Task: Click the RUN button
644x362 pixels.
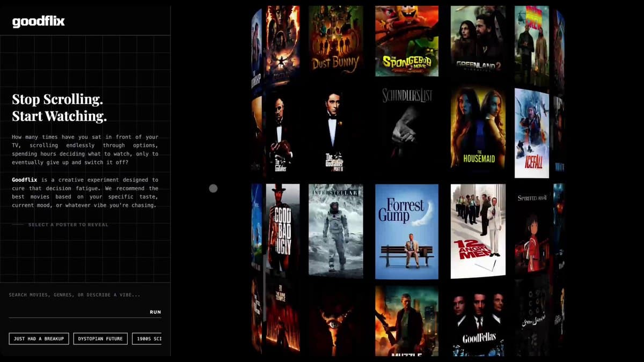Action: [x=155, y=312]
